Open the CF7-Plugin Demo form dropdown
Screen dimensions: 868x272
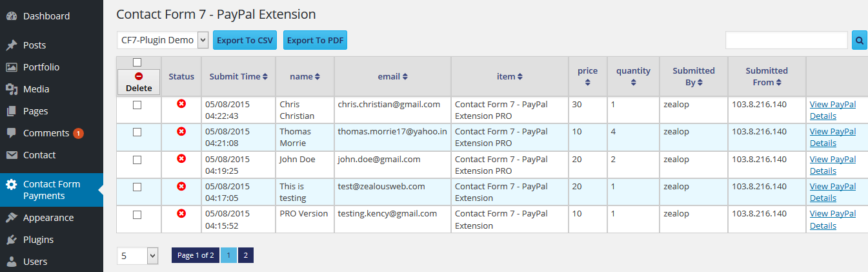(163, 40)
